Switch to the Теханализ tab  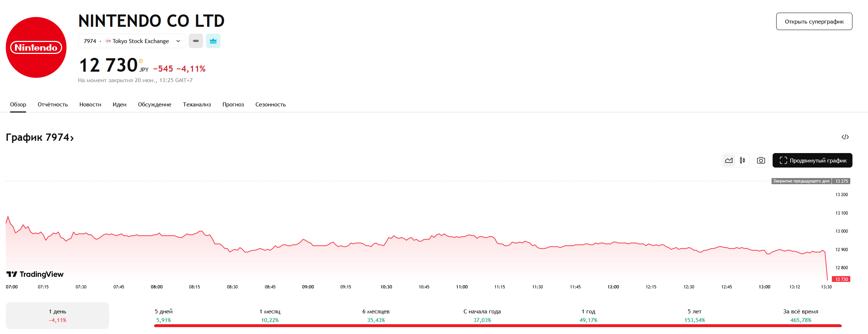[197, 104]
